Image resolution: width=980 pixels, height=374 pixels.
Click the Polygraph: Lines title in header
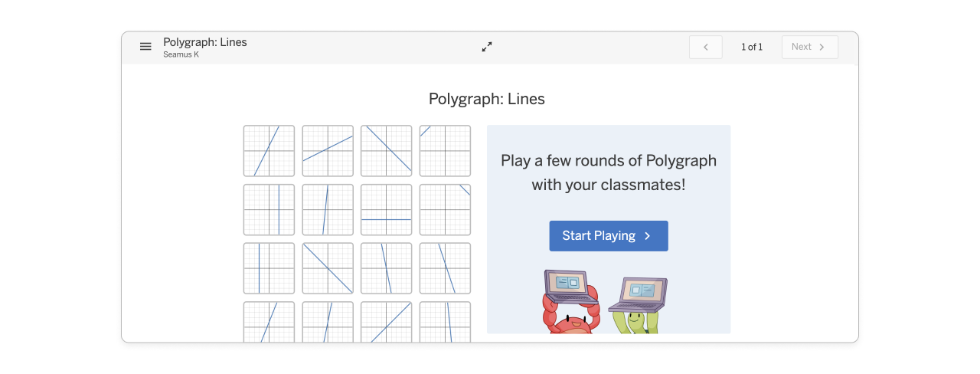[x=205, y=42]
